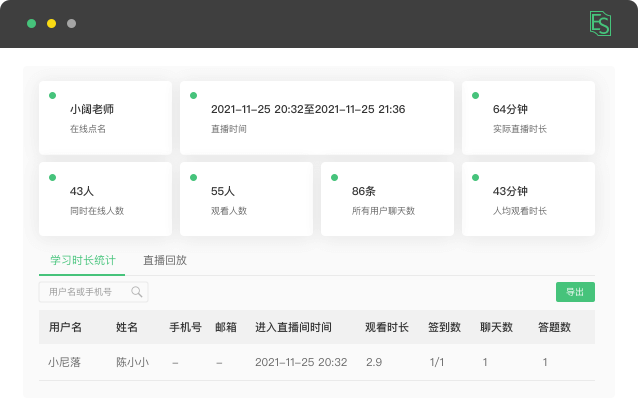Click the 签到数 column header

(444, 327)
